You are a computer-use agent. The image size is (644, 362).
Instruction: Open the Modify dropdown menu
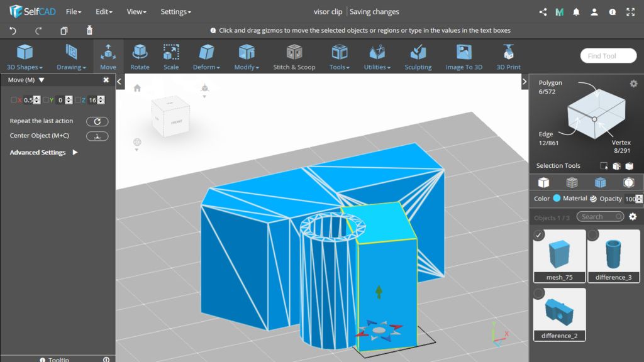click(247, 57)
